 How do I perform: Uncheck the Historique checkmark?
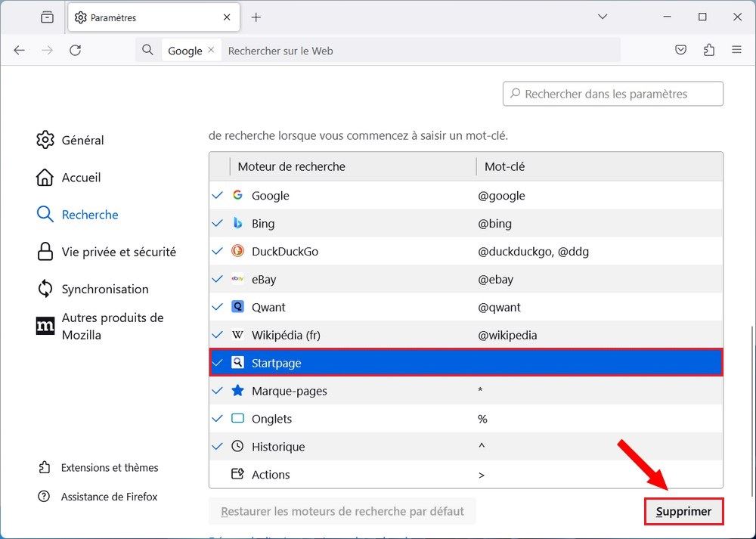(218, 446)
